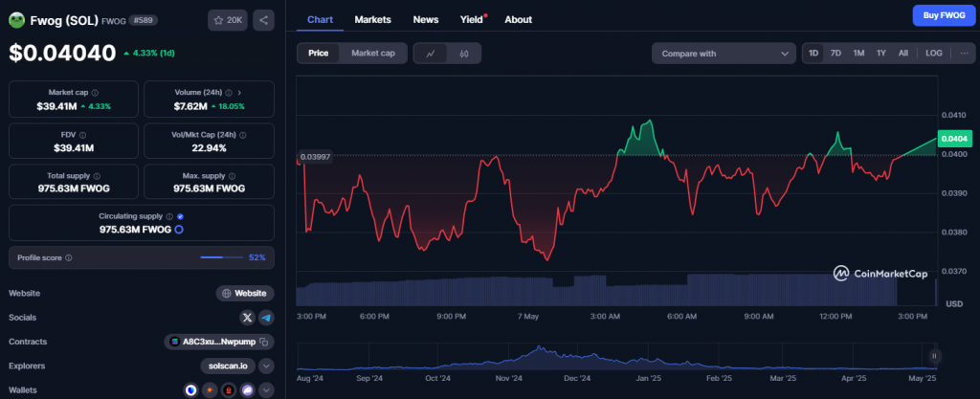This screenshot has width=980, height=399.
Task: Click the green chart peak near 0.0410
Action: coord(651,122)
